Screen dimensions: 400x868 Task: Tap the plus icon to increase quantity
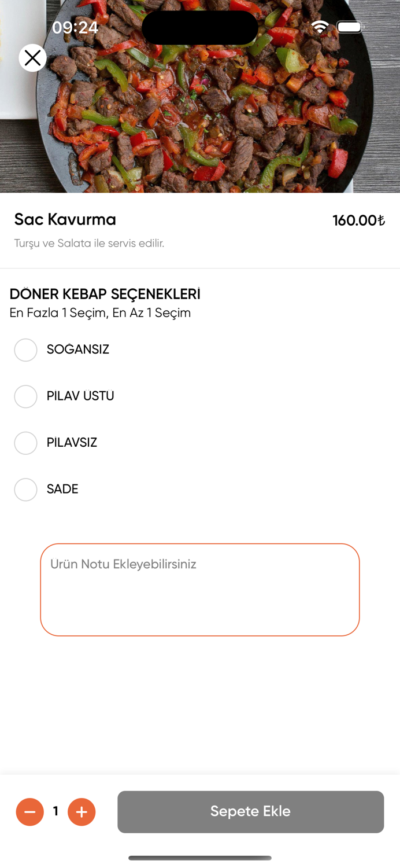pyautogui.click(x=82, y=812)
